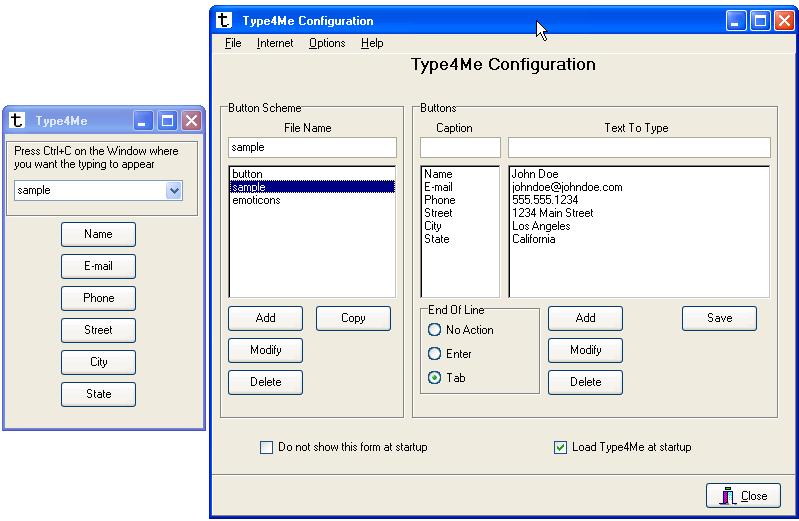This screenshot has height=521, width=799.
Task: Click the City button in Type4Me window
Action: tap(98, 362)
